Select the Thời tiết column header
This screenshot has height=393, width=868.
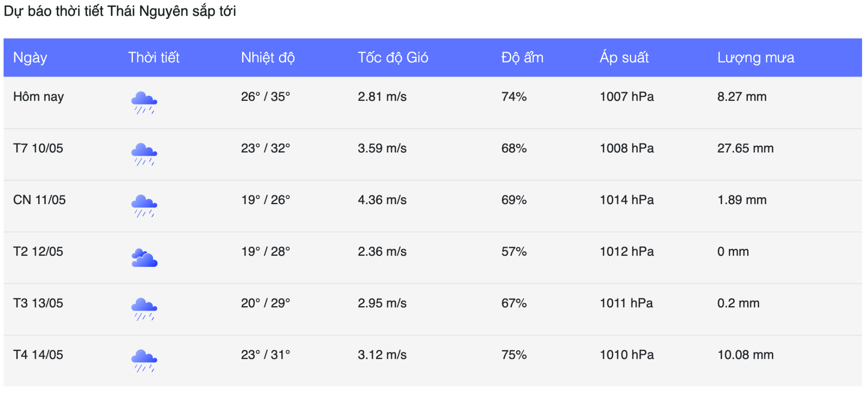pos(154,58)
